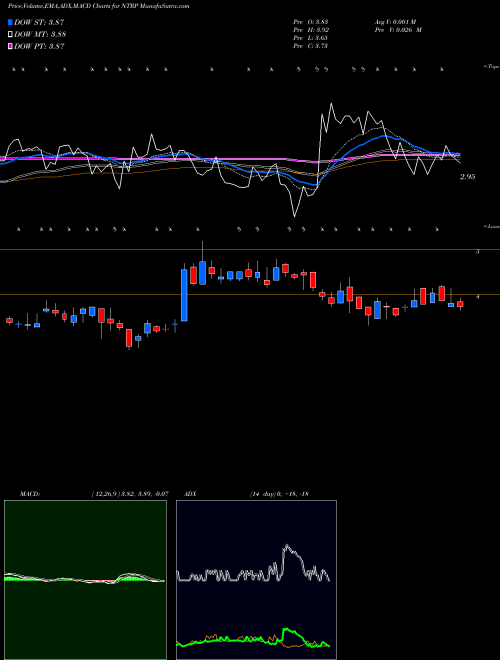Open the green MACD indicator chart

85,580
